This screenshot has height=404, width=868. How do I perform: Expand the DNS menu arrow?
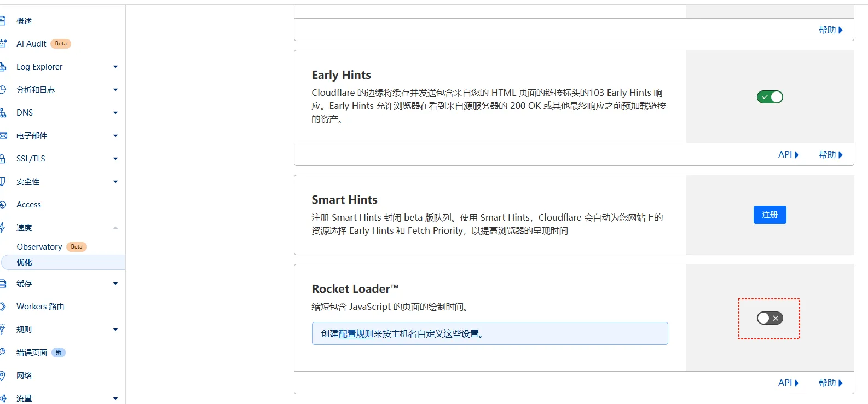click(115, 113)
